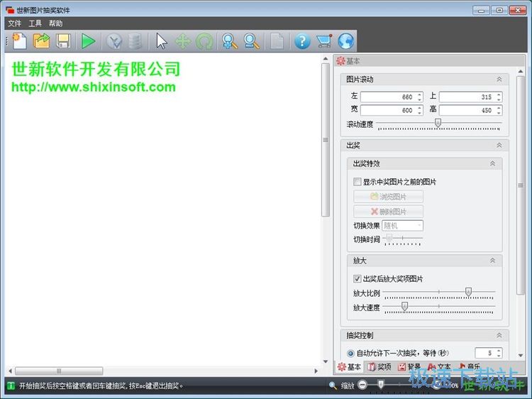
Task: Click the new lottery file icon
Action: coord(19,41)
